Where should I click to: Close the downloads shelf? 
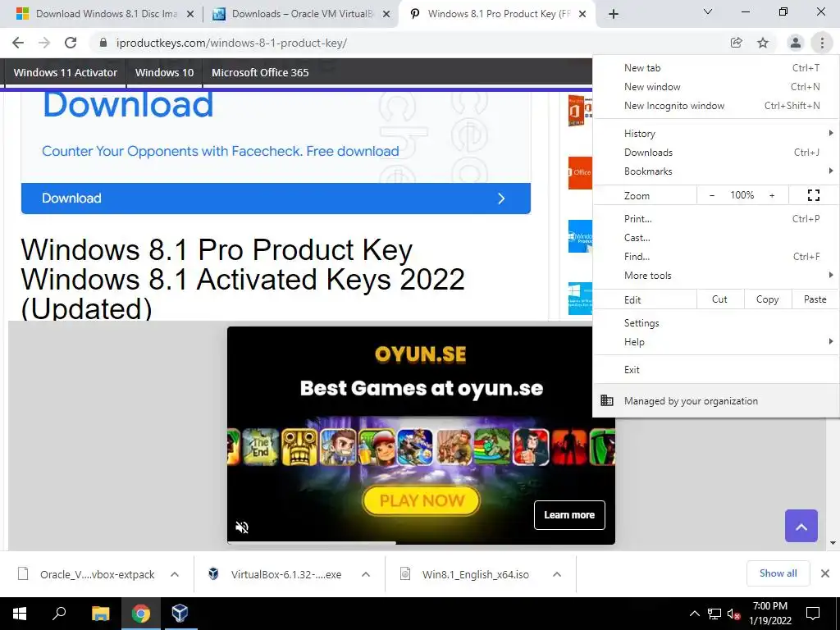point(825,573)
